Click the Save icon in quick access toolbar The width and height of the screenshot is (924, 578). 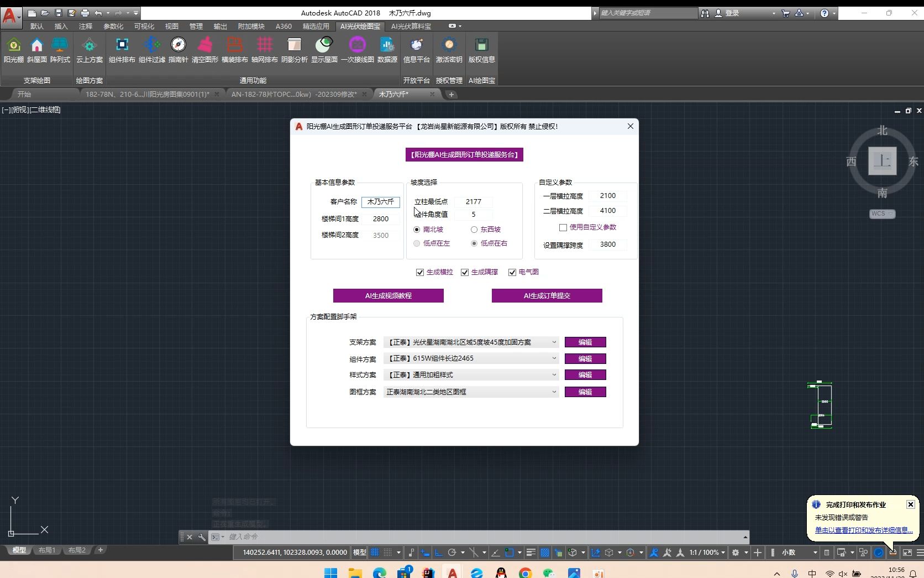tap(58, 13)
